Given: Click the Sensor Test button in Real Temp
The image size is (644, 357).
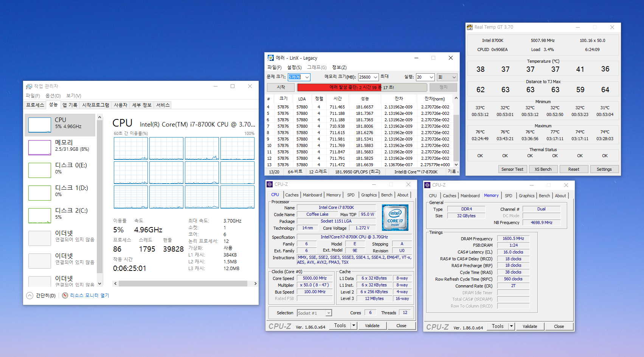Looking at the screenshot, I should point(512,169).
